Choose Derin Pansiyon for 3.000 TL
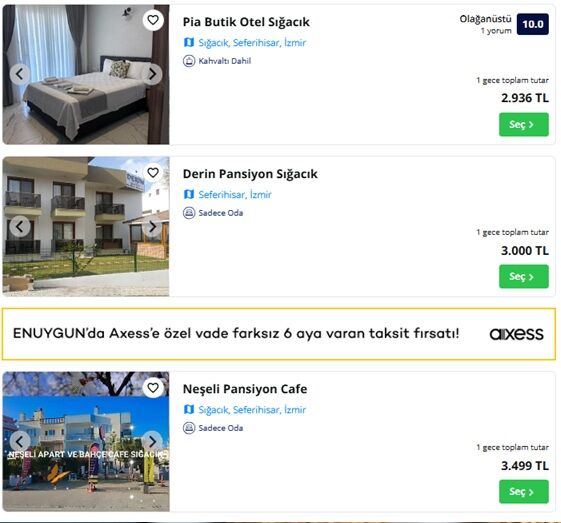Viewport: 561px width, 523px height. pyautogui.click(x=524, y=277)
